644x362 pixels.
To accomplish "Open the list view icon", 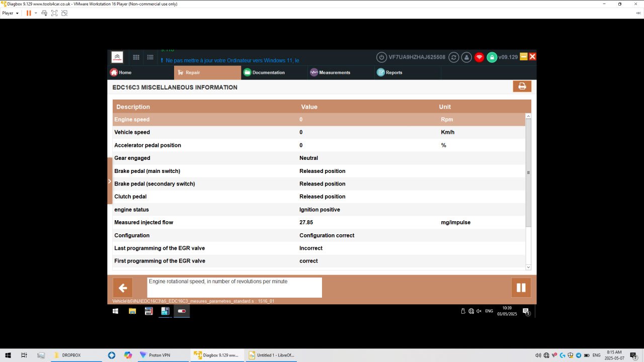I will [x=150, y=57].
